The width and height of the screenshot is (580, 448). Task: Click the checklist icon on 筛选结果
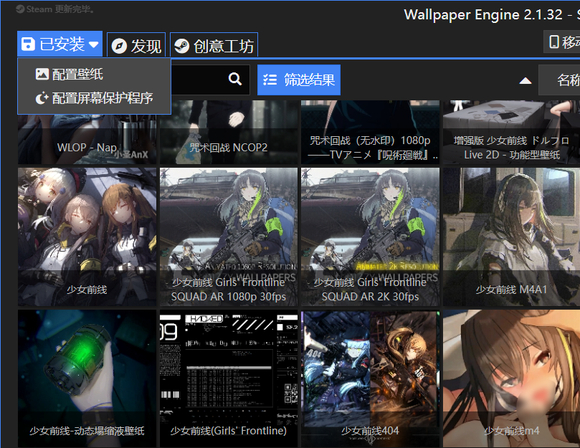(270, 80)
